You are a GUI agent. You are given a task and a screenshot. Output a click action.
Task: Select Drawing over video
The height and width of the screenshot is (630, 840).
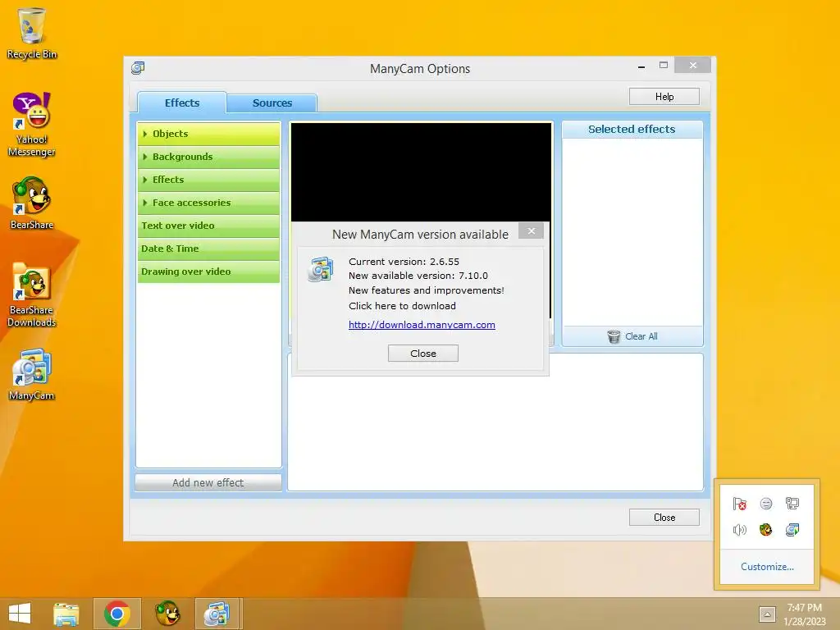[208, 272]
